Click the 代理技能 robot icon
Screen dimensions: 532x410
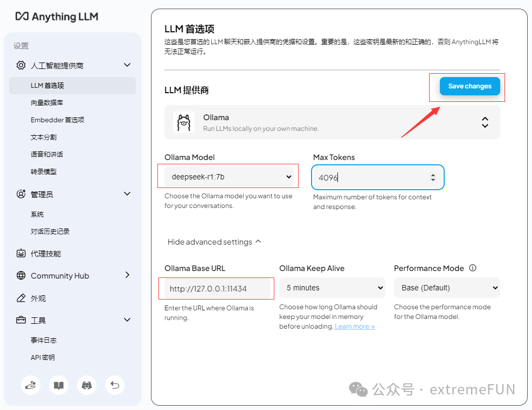[x=21, y=253]
